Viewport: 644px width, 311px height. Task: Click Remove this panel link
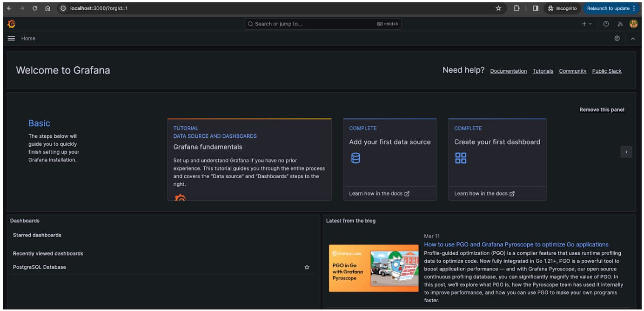tap(602, 110)
